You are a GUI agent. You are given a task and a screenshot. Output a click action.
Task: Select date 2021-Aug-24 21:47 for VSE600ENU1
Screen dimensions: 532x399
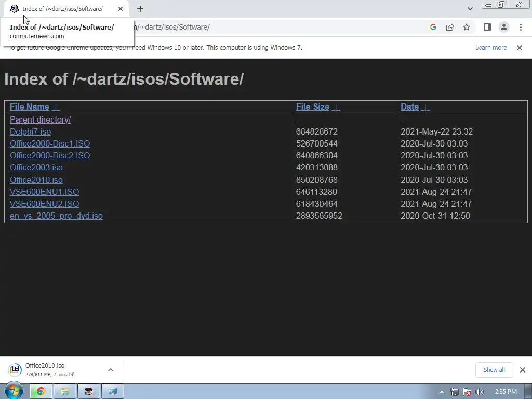[436, 192]
